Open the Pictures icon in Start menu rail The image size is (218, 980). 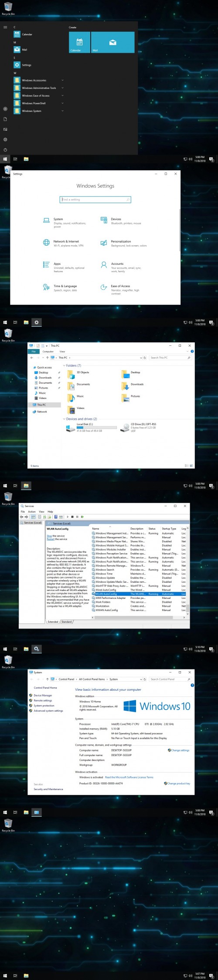pyautogui.click(x=5, y=129)
